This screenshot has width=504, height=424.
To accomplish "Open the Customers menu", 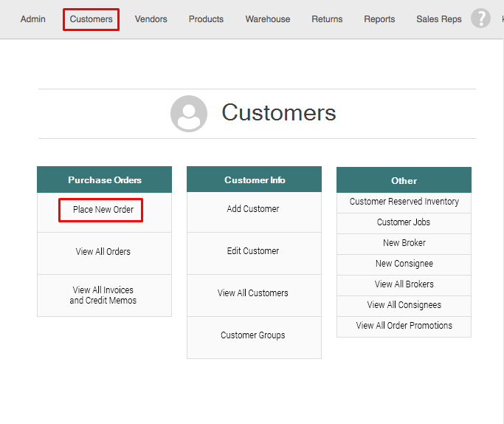I will 92,19.
